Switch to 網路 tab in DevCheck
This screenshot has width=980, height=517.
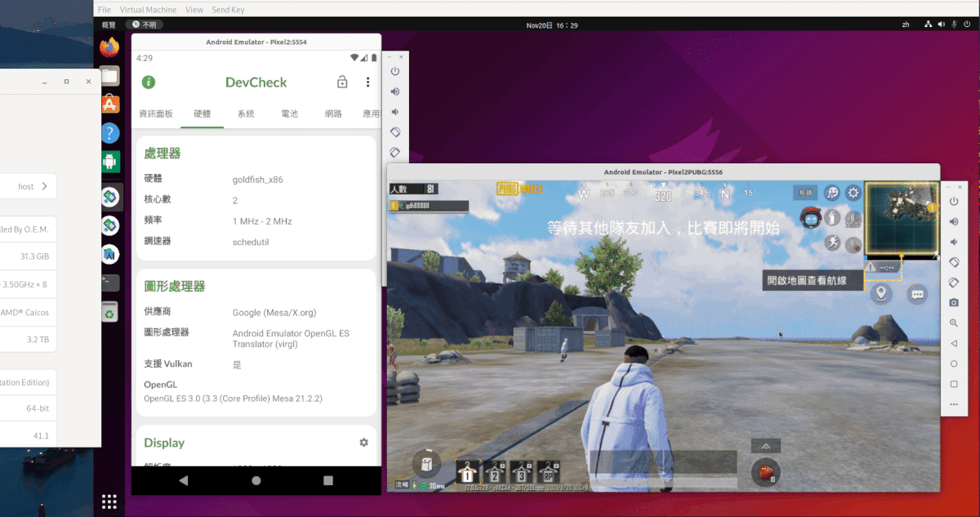click(333, 114)
